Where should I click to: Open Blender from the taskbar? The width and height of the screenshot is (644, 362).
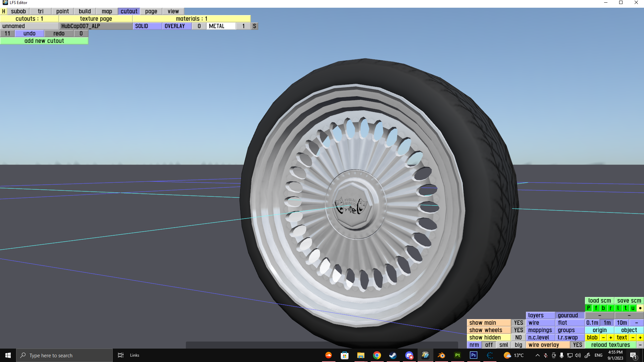coord(441,355)
